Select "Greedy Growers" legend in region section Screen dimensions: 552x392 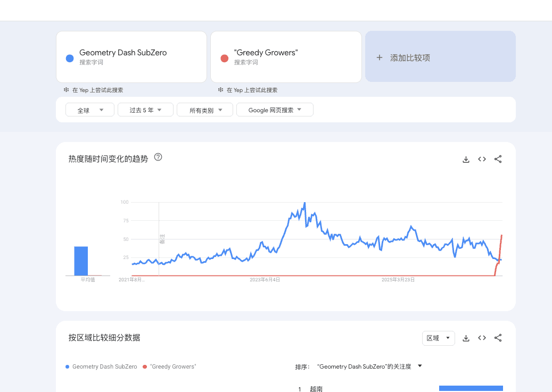tap(169, 366)
